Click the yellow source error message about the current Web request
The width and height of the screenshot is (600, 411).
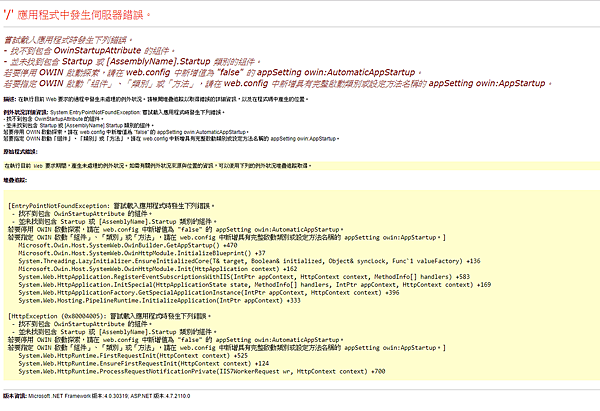click(x=158, y=166)
